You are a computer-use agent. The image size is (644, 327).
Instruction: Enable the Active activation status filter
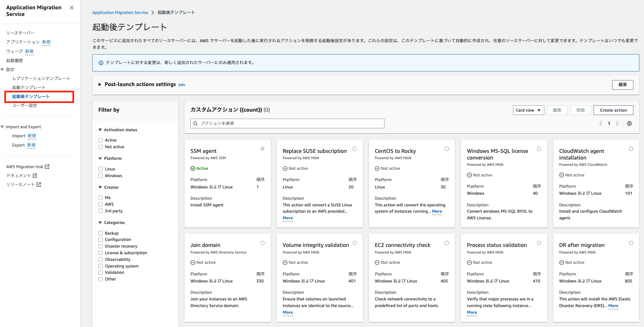[x=101, y=140]
